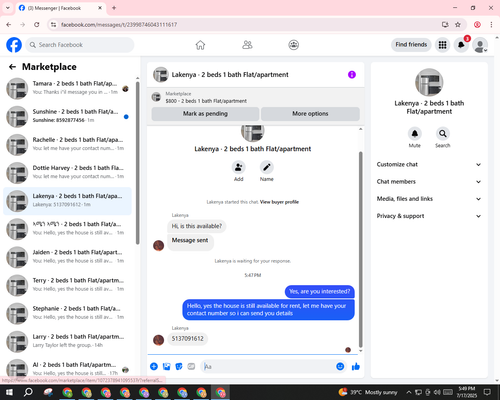This screenshot has height=400, width=500.
Task: Open the Groups icon in top navigation
Action: tap(293, 45)
